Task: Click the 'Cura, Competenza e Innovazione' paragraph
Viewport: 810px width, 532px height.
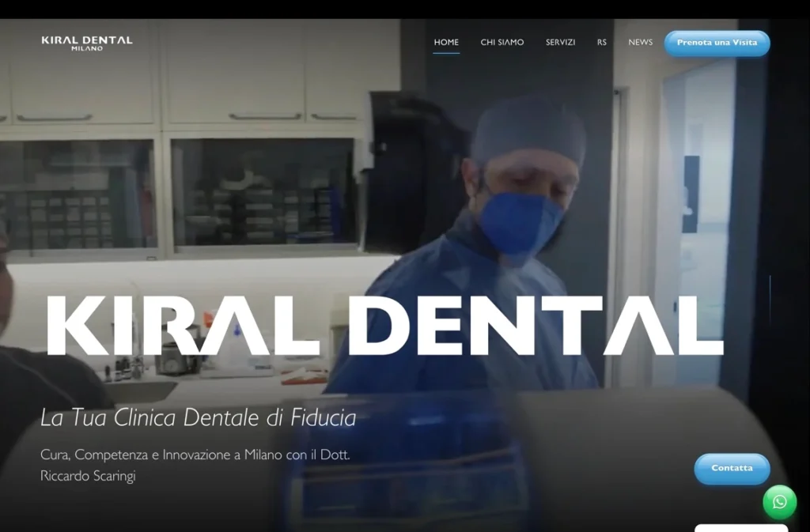Action: pyautogui.click(x=195, y=465)
